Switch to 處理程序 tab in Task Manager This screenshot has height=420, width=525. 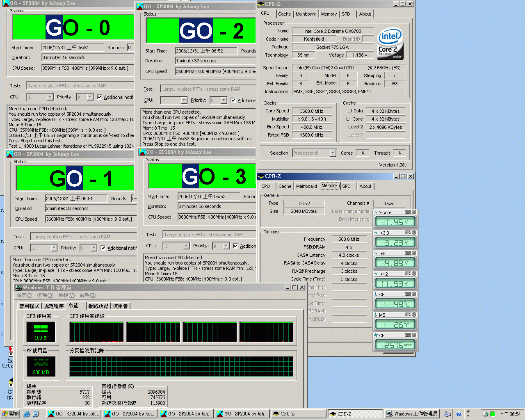tap(54, 306)
